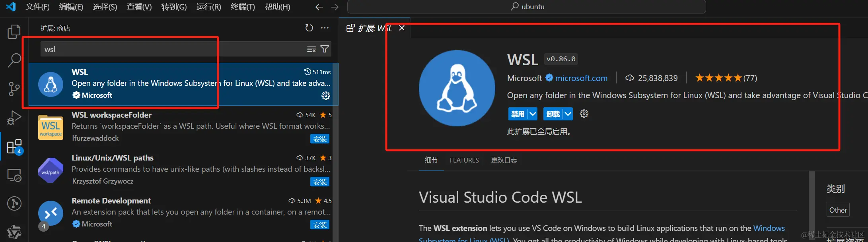Screen dimensions: 868x242
Task: Open the Remote Explorer view
Action: [x=14, y=175]
